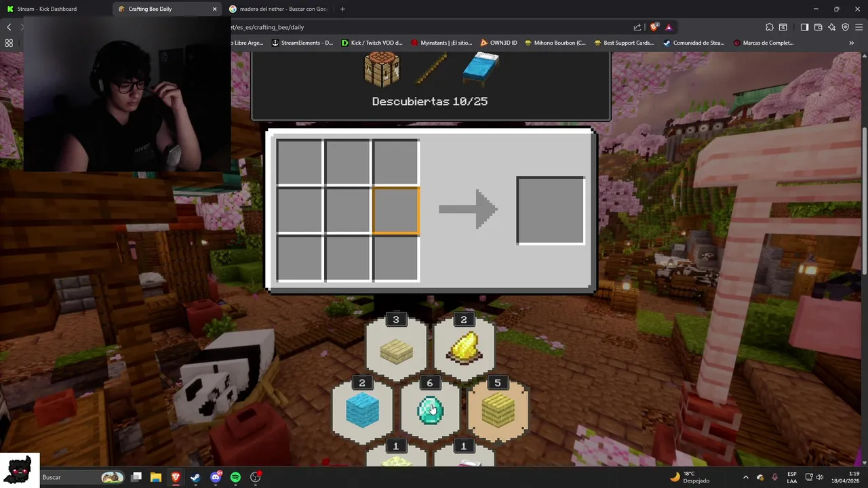Screen dimensions: 868x488
Task: Open the Brave Rewards triangle icon
Action: click(669, 27)
